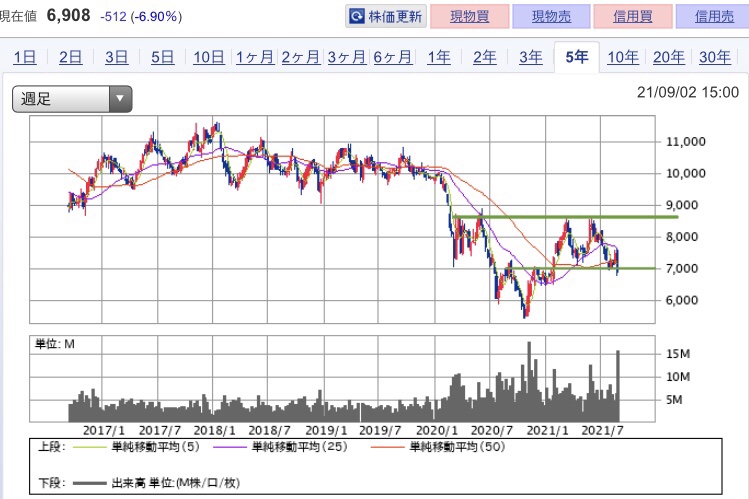This screenshot has width=749, height=499.
Task: Click the current price 6,908
Action: pos(68,15)
